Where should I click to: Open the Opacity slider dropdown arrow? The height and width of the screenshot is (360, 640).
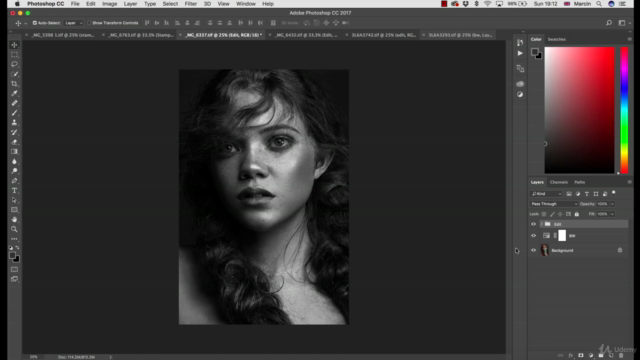coord(612,204)
